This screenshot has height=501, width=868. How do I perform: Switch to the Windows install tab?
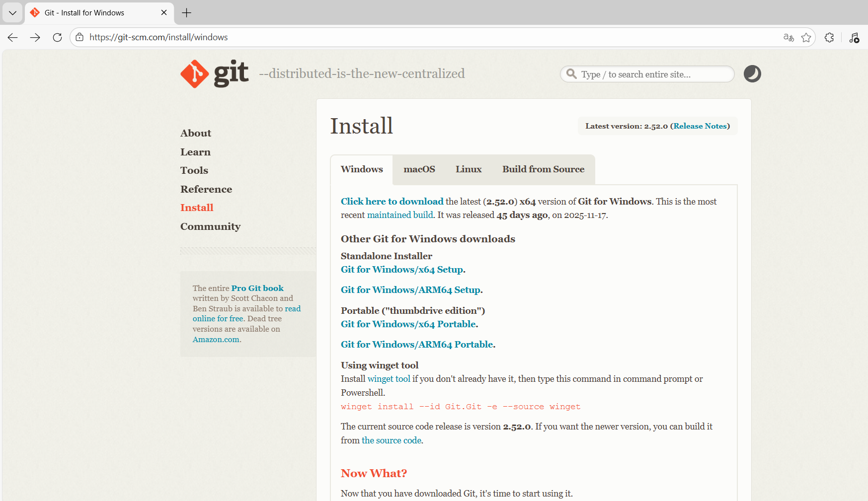point(362,169)
